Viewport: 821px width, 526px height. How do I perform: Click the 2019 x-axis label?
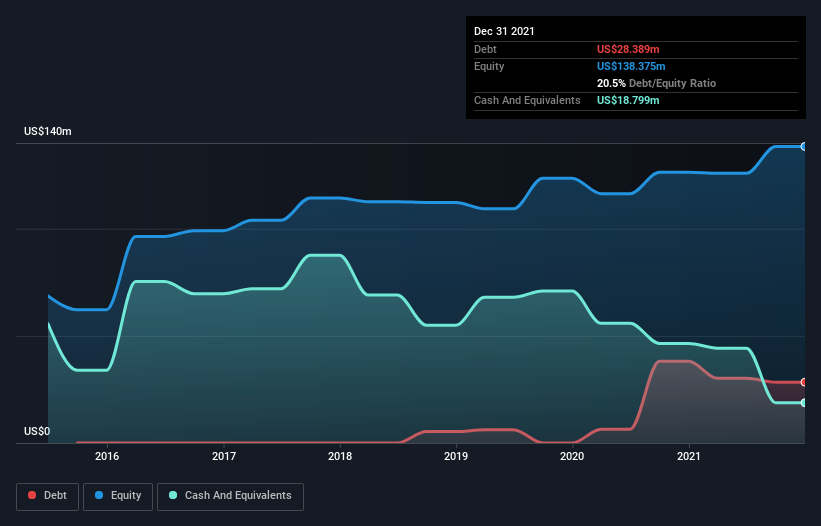pyautogui.click(x=456, y=456)
